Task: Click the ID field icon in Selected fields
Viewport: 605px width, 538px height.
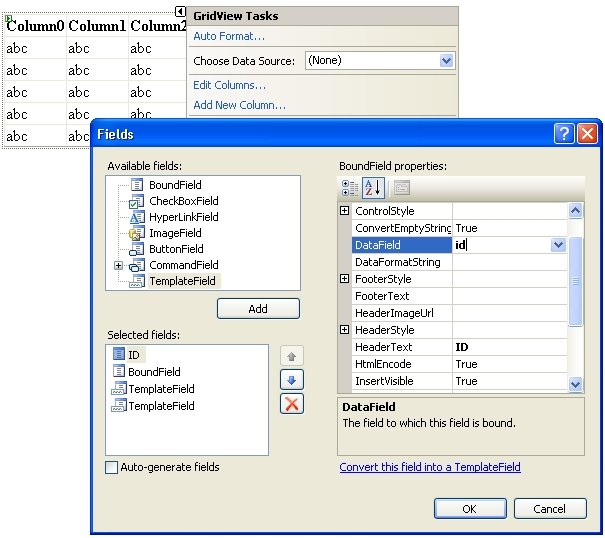Action: (x=118, y=354)
